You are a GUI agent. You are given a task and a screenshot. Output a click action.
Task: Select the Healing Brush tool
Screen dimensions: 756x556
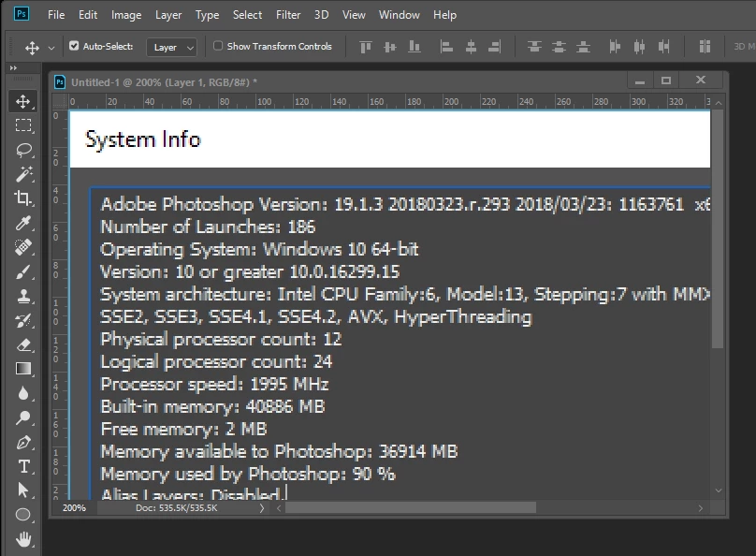click(x=22, y=247)
